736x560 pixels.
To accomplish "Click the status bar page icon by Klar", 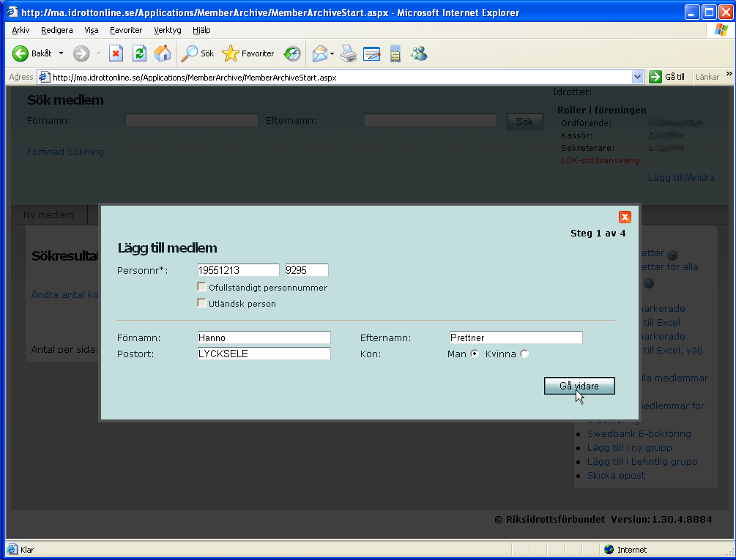I will point(12,549).
